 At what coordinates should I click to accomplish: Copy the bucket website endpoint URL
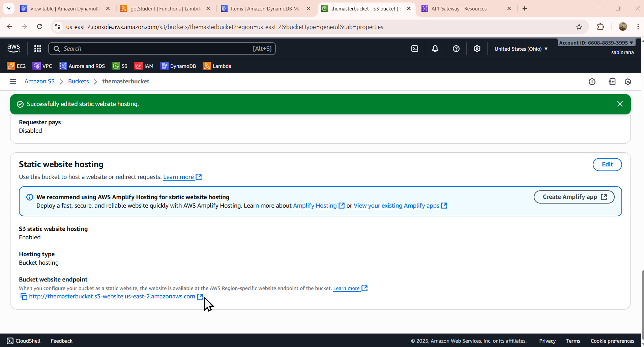coord(24,297)
